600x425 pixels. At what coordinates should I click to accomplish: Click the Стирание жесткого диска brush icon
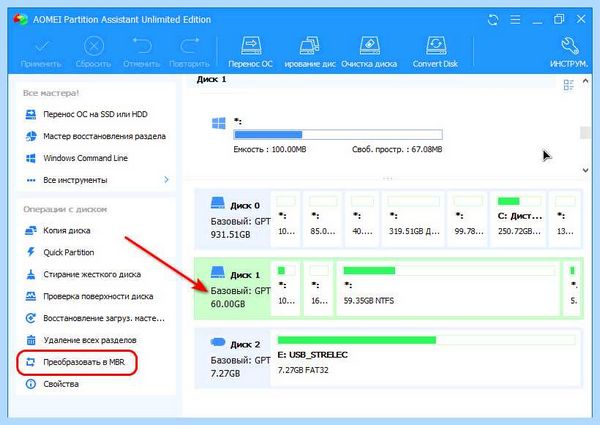(x=31, y=274)
